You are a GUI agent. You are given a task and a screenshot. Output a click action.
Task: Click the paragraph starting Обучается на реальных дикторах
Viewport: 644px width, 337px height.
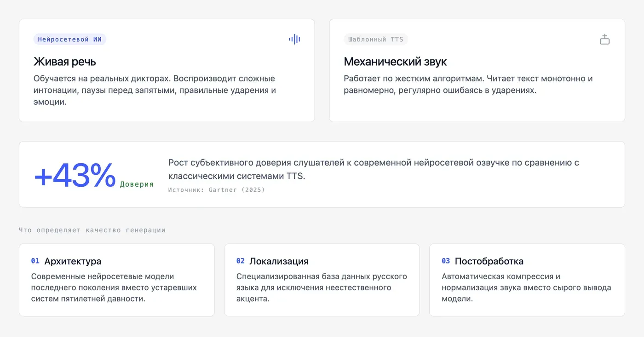pos(155,90)
